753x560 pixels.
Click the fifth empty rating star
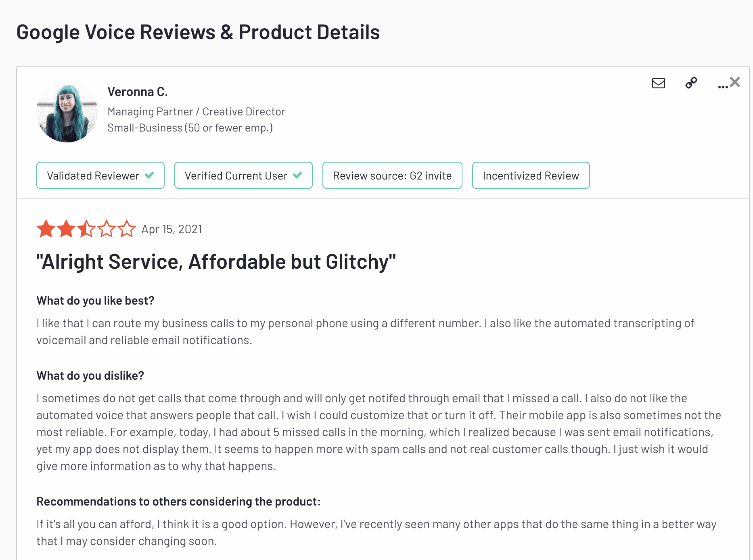(127, 229)
